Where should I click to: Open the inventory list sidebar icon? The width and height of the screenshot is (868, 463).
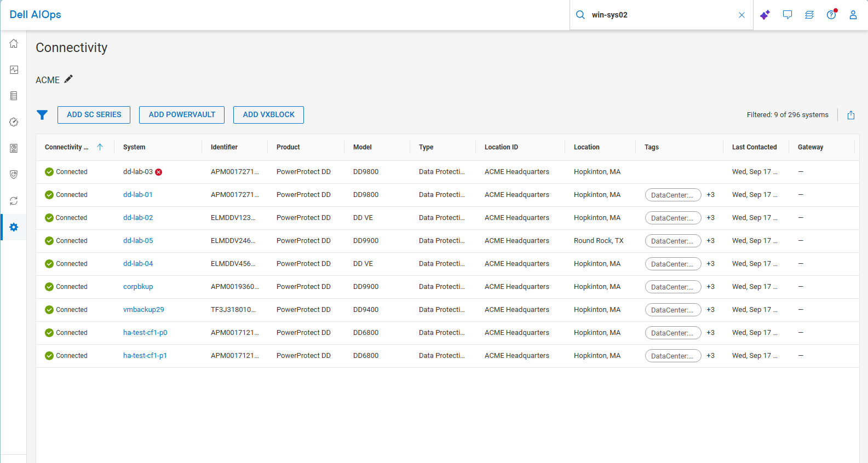14,96
